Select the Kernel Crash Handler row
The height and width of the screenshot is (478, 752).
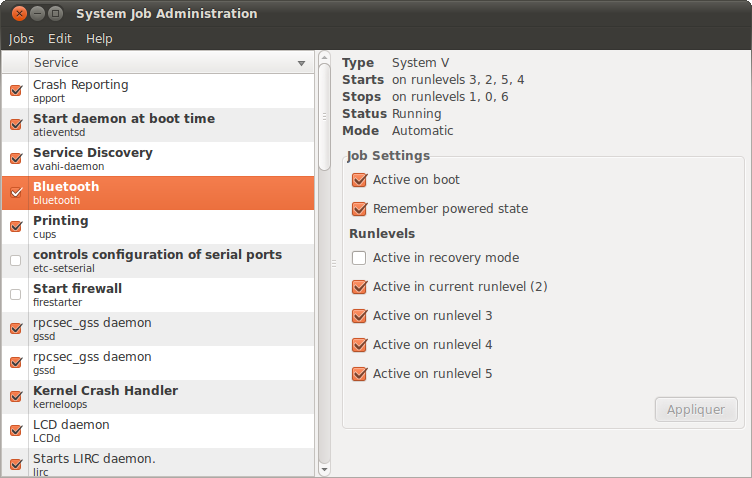[x=160, y=396]
